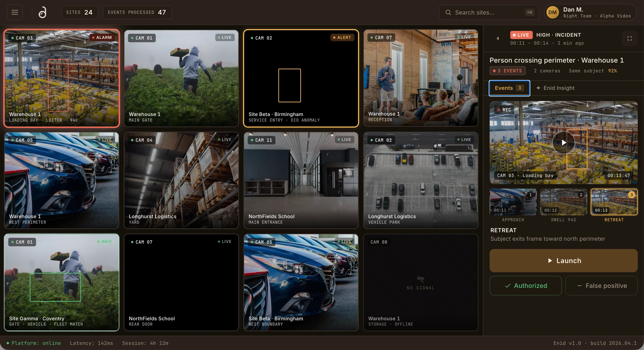Screen dimensions: 644x350
Task: Click the Enid logo icon
Action: click(x=43, y=12)
